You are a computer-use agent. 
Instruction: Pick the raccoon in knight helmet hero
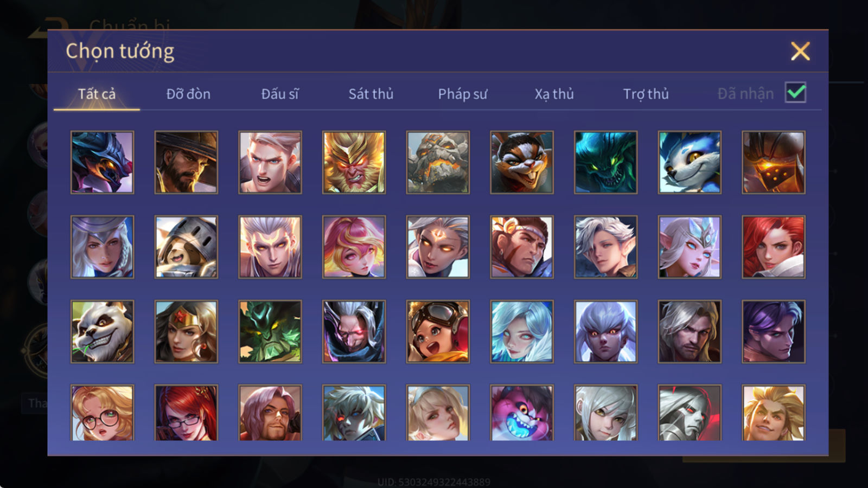click(x=186, y=247)
